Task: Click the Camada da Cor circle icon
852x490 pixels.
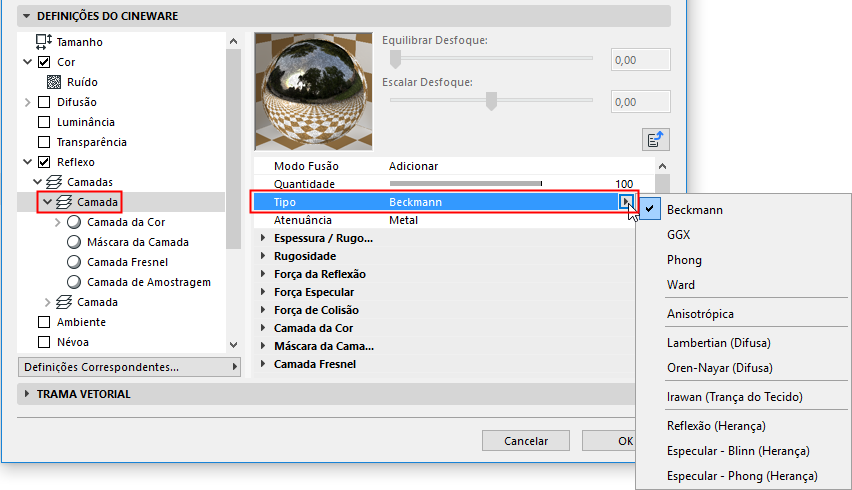Action: 74,222
